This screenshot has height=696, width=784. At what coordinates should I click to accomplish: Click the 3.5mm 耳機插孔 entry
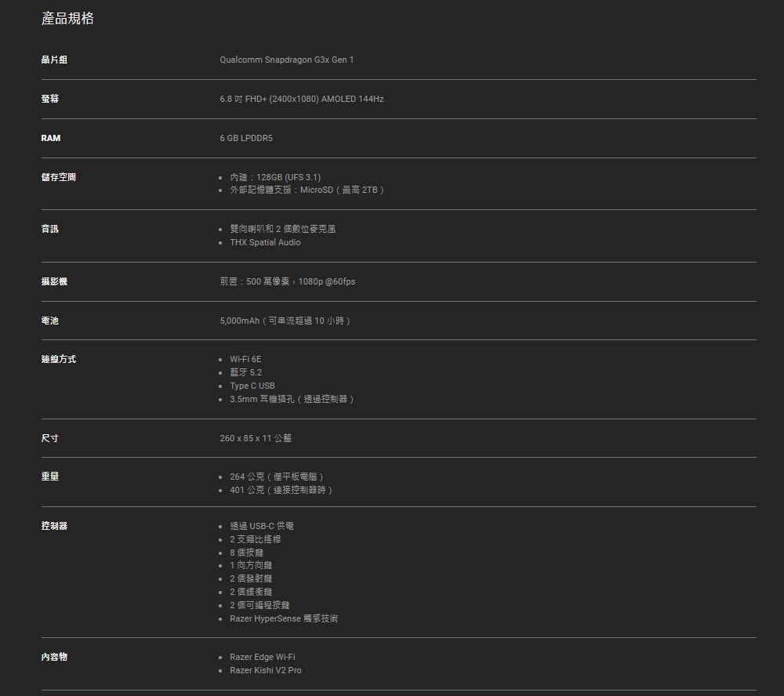292,399
